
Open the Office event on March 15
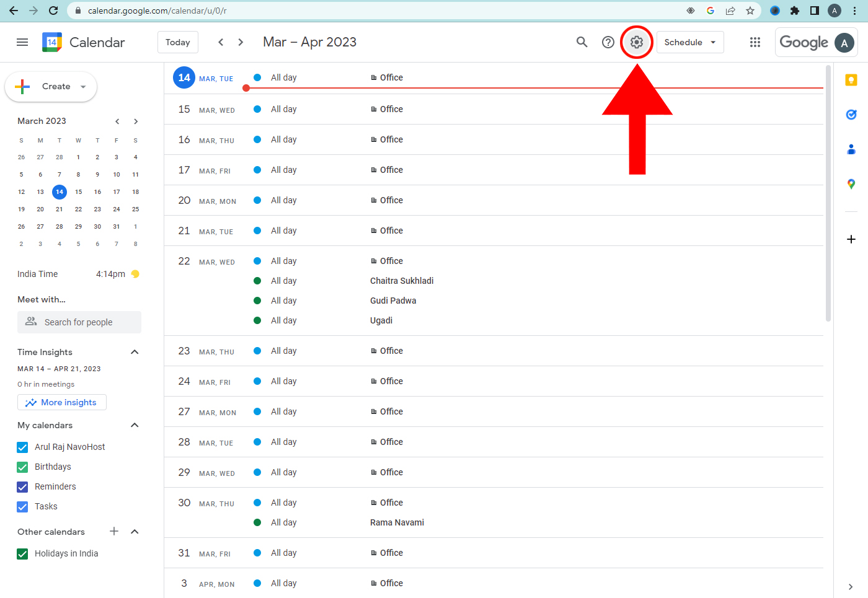391,109
